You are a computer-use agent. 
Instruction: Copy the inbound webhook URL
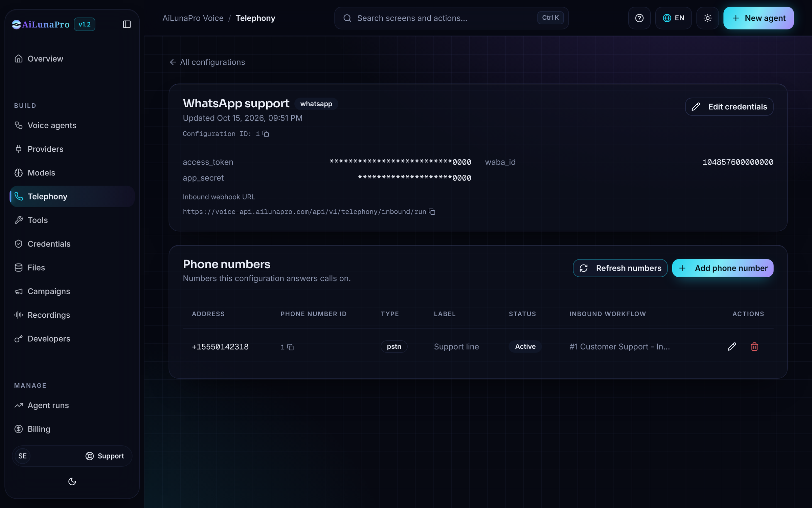tap(432, 212)
